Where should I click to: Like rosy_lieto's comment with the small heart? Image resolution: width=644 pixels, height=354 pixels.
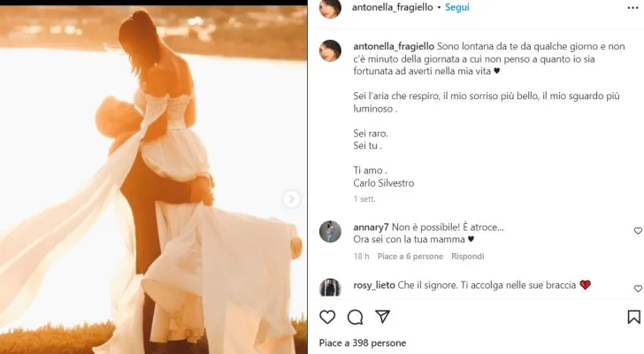coord(638,289)
